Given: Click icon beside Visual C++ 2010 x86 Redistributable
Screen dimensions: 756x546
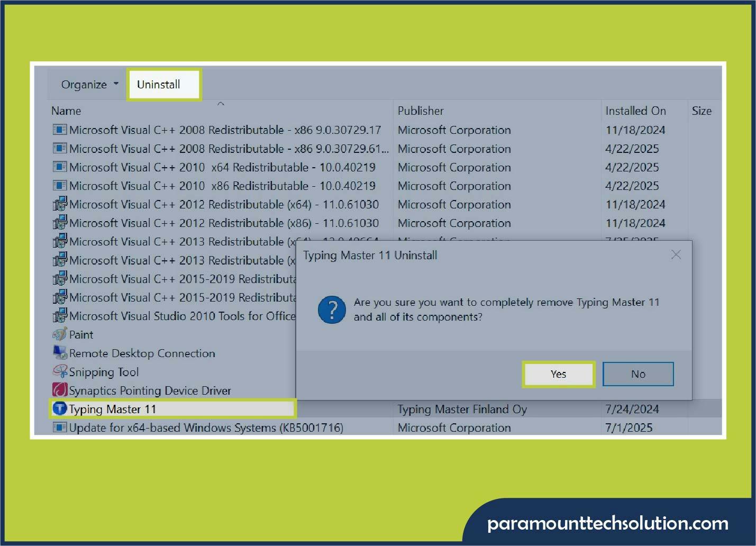Looking at the screenshot, I should 60,186.
